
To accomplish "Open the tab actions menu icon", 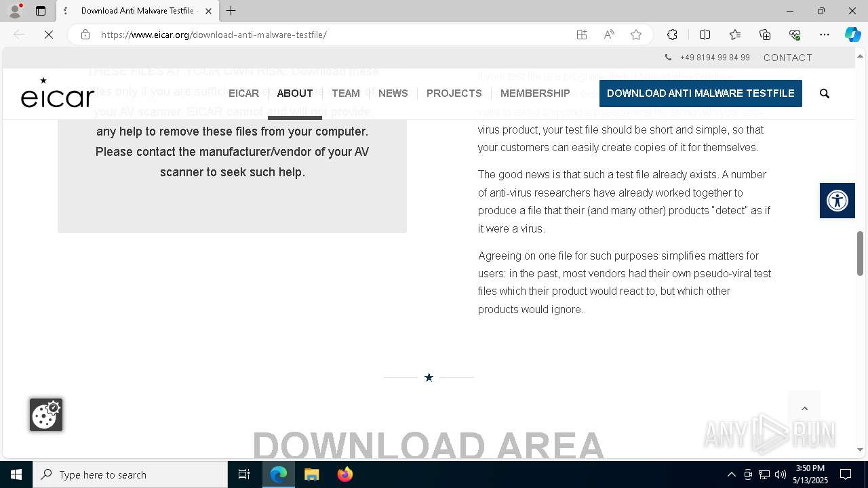I will [41, 11].
